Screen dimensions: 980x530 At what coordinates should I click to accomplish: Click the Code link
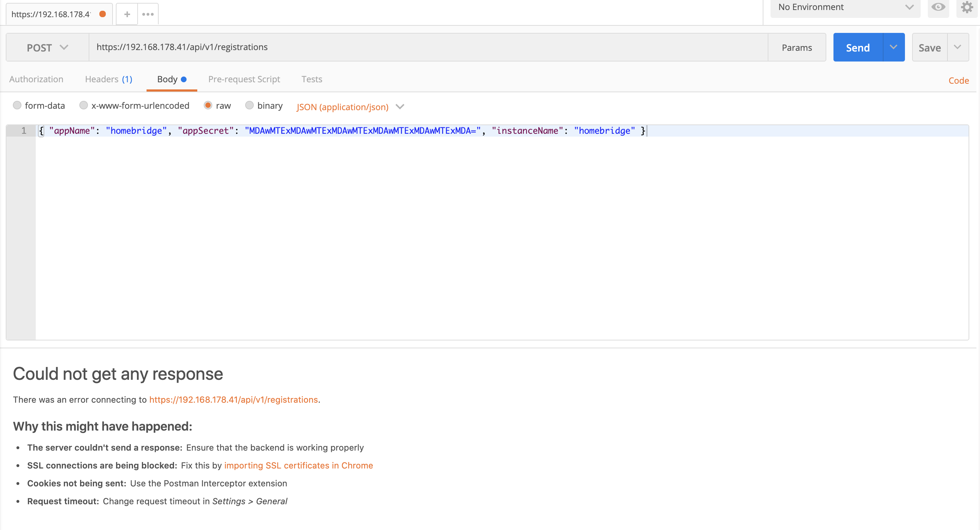958,80
